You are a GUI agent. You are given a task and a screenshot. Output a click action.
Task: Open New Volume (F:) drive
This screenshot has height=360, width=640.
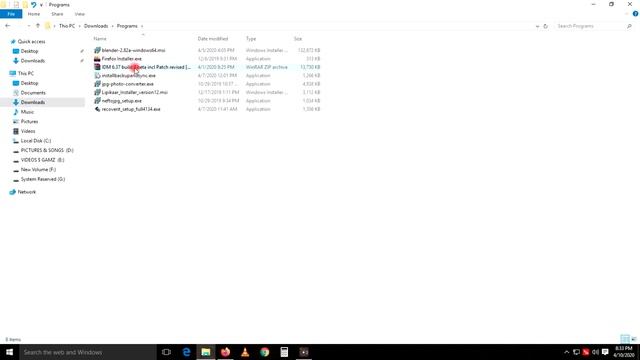(x=38, y=169)
